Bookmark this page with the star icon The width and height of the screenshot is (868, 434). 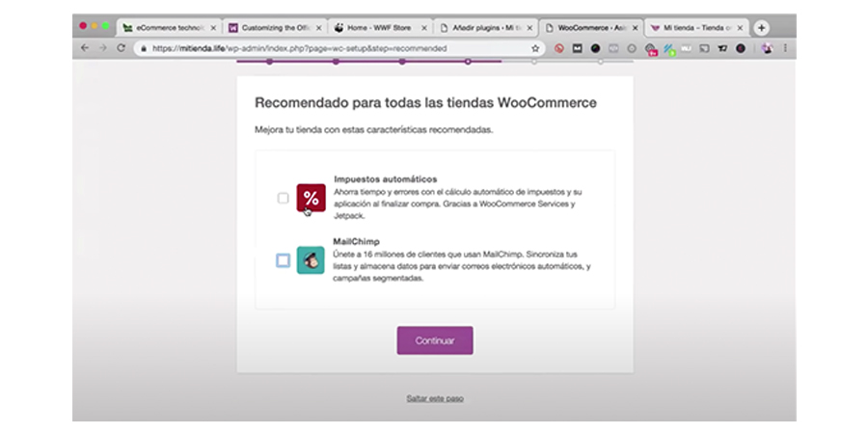(535, 47)
